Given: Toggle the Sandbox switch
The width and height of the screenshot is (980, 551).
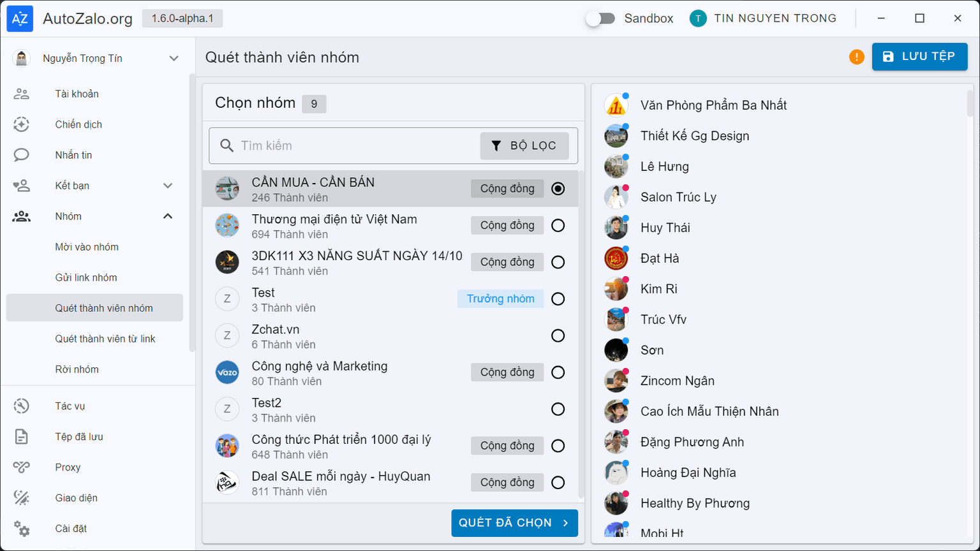Looking at the screenshot, I should click(600, 18).
